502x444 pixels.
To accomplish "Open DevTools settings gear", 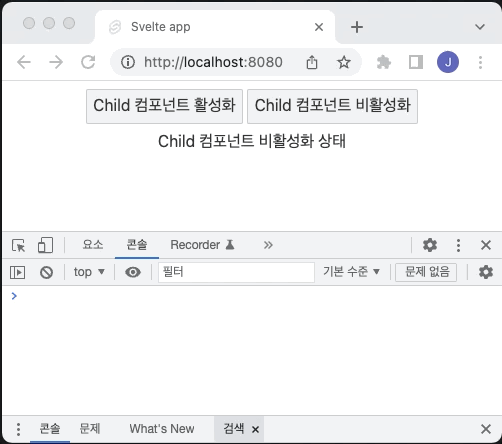I will [430, 245].
